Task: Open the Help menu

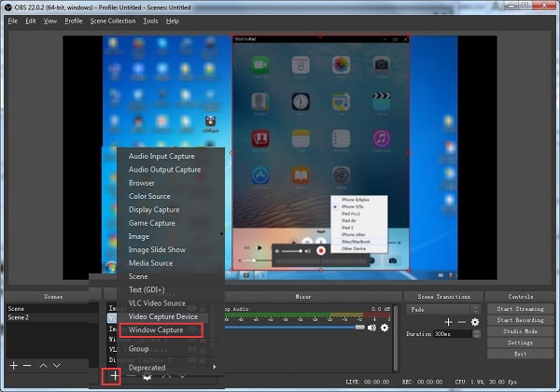Action: pos(173,21)
